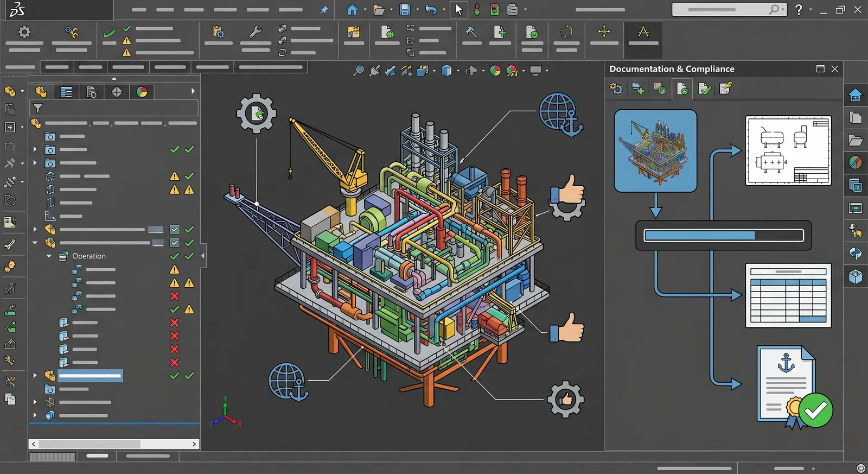Click the Undo arrow icon
868x474 pixels.
[x=431, y=10]
